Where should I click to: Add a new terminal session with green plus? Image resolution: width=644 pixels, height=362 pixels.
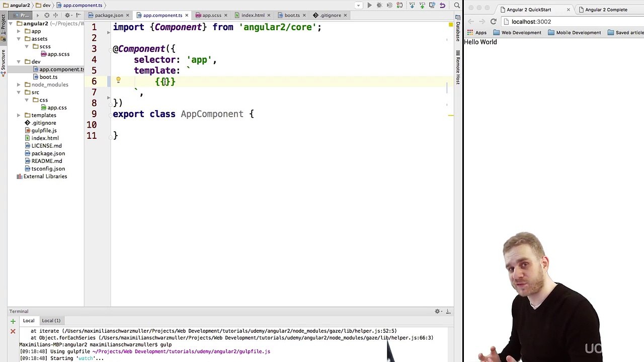point(13,321)
